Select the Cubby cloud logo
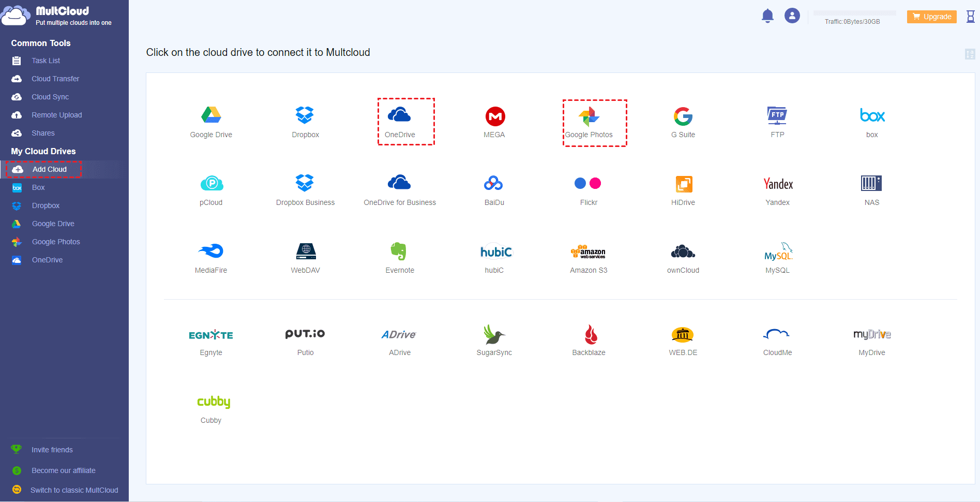Screen dimensions: 980x502 (214, 402)
